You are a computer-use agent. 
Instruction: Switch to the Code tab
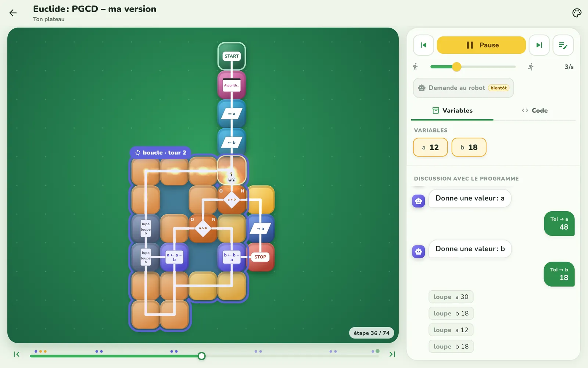(x=534, y=110)
